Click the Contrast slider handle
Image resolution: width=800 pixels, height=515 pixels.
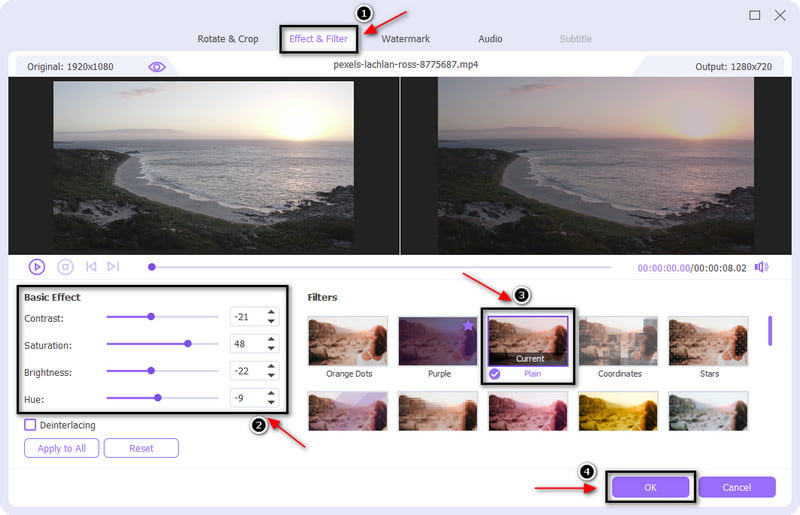pyautogui.click(x=151, y=317)
